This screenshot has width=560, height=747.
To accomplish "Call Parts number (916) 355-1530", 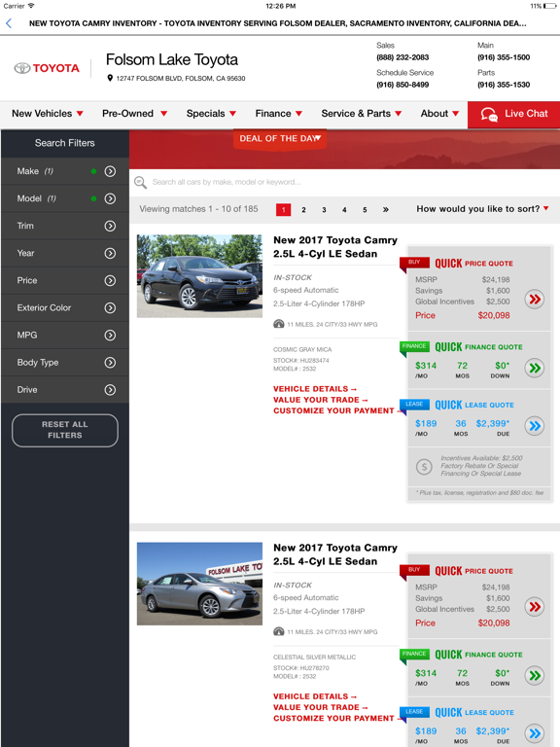I will coord(504,85).
